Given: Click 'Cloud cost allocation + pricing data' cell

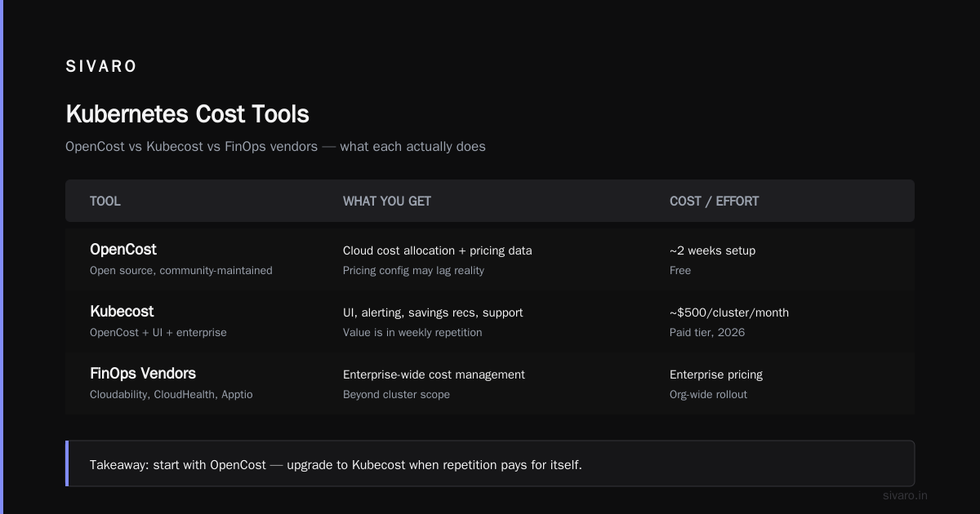Looking at the screenshot, I should (x=437, y=250).
